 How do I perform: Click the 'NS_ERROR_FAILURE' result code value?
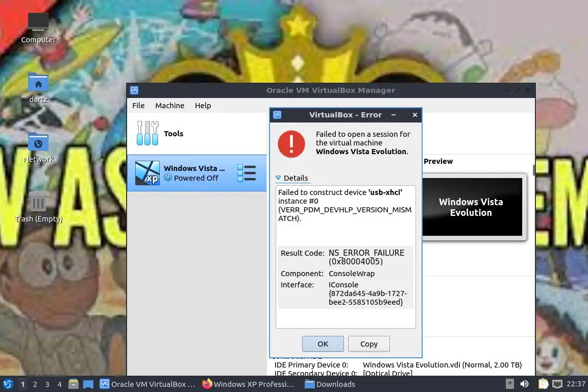[366, 257]
